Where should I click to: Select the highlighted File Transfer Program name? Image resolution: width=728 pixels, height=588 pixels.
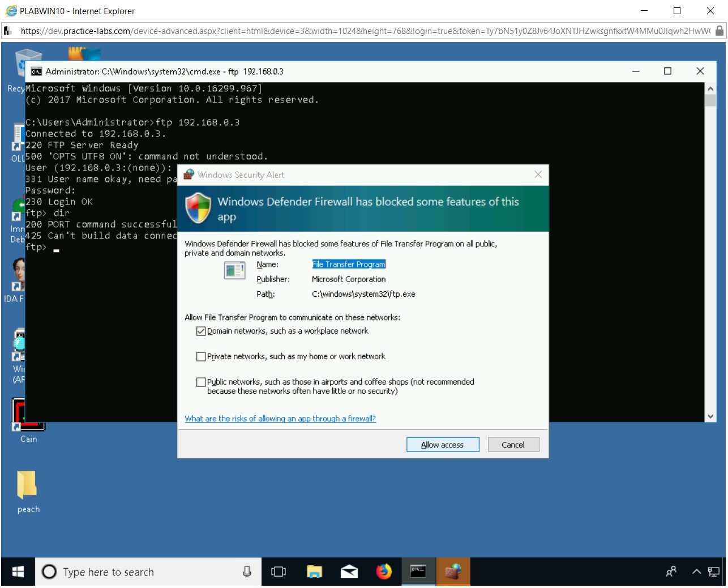(x=348, y=264)
